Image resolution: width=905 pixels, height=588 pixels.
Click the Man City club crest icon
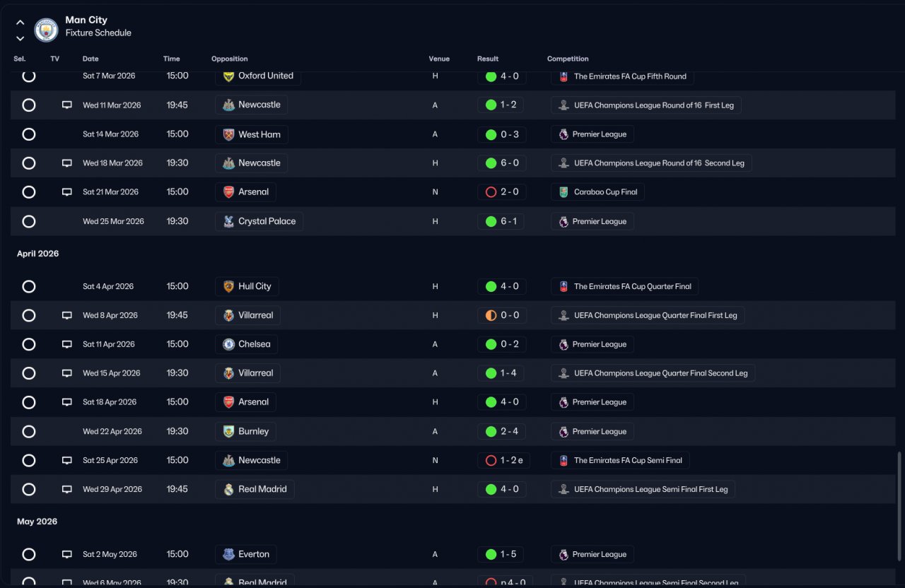(x=47, y=30)
